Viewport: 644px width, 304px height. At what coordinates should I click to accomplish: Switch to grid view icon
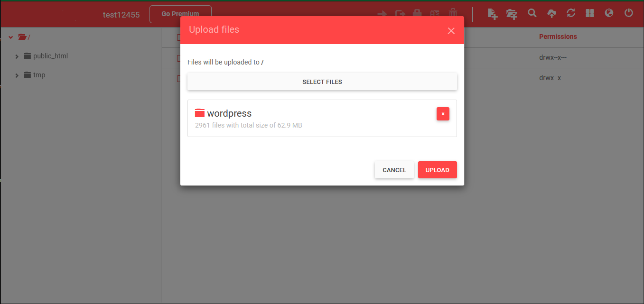(x=590, y=13)
